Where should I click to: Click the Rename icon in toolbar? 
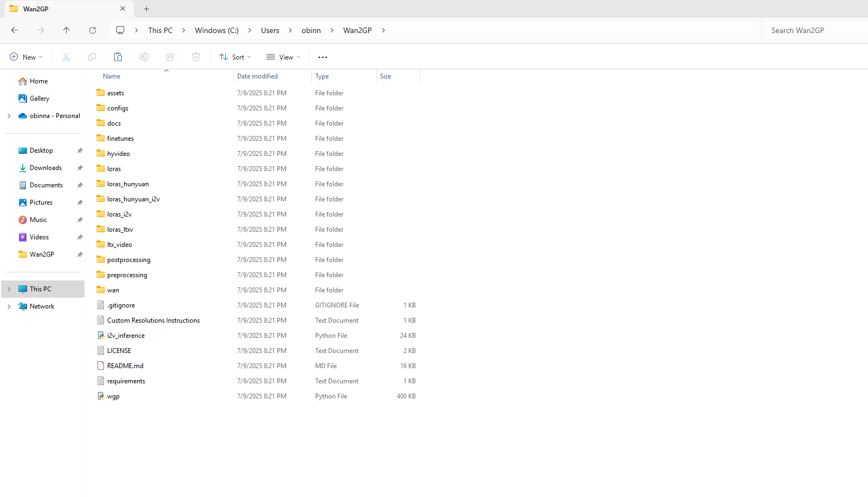(x=144, y=57)
